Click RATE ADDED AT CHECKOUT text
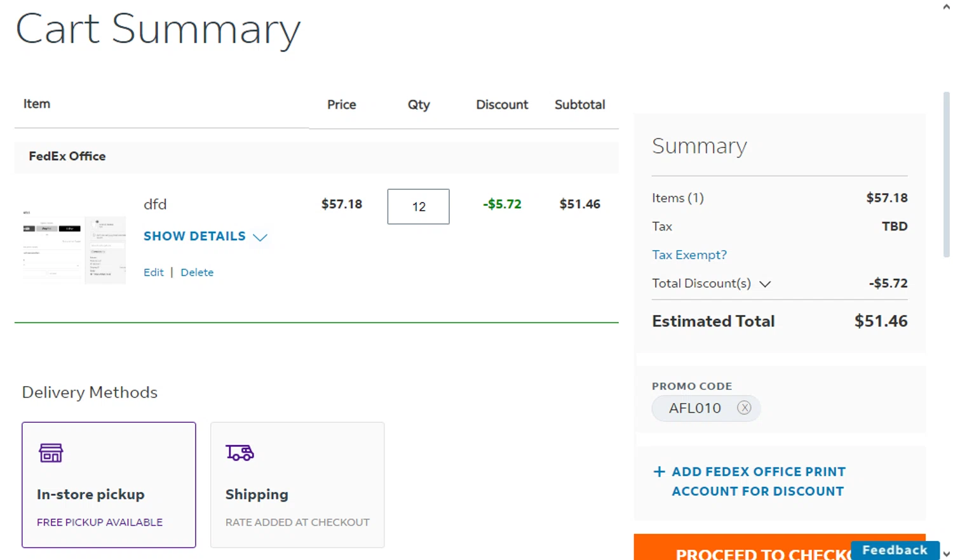 pyautogui.click(x=297, y=522)
